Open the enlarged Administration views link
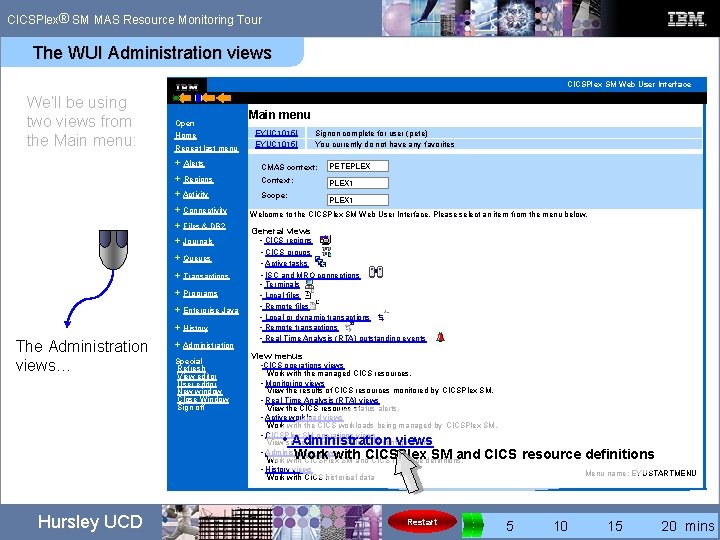This screenshot has height=540, width=720. click(x=362, y=440)
